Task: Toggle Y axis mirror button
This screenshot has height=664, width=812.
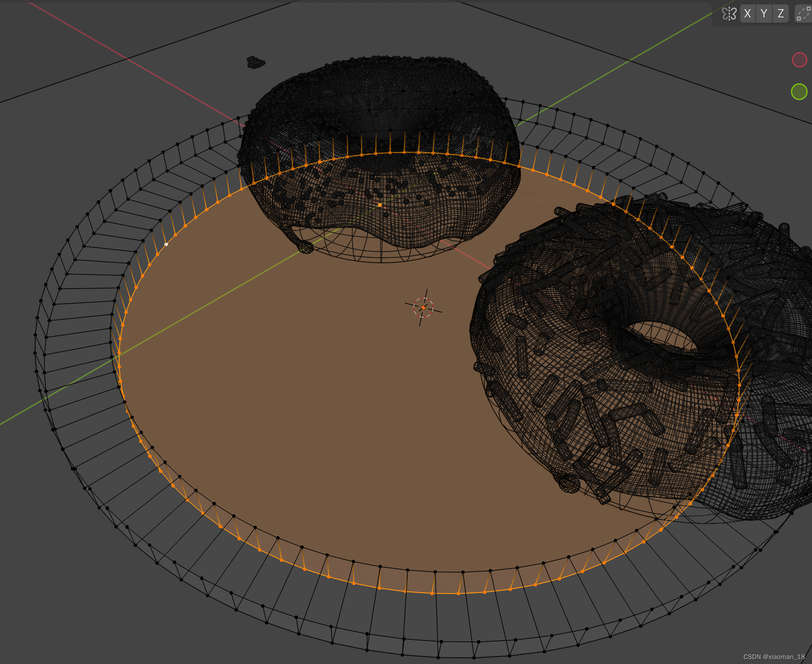Action: pos(764,14)
